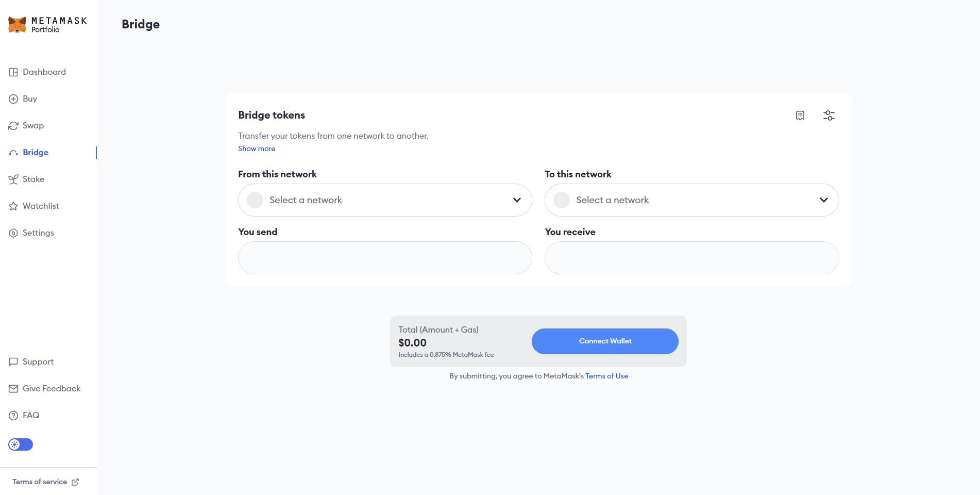This screenshot has height=495, width=980.
Task: Click 'Total (Amount + Gas)' label
Action: 438,329
